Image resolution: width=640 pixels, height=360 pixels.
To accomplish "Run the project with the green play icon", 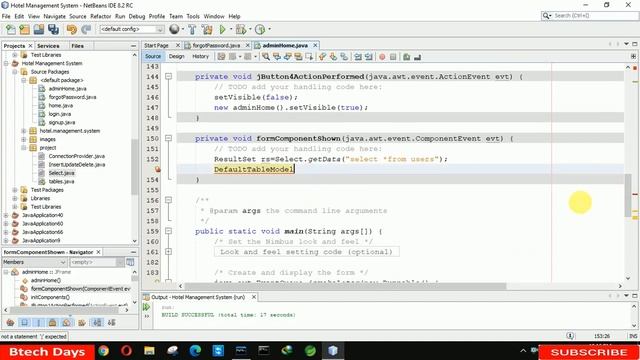I will [222, 29].
